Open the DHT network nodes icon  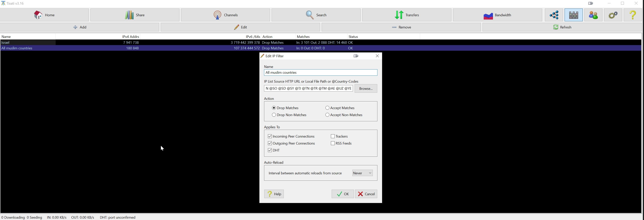[x=554, y=15]
